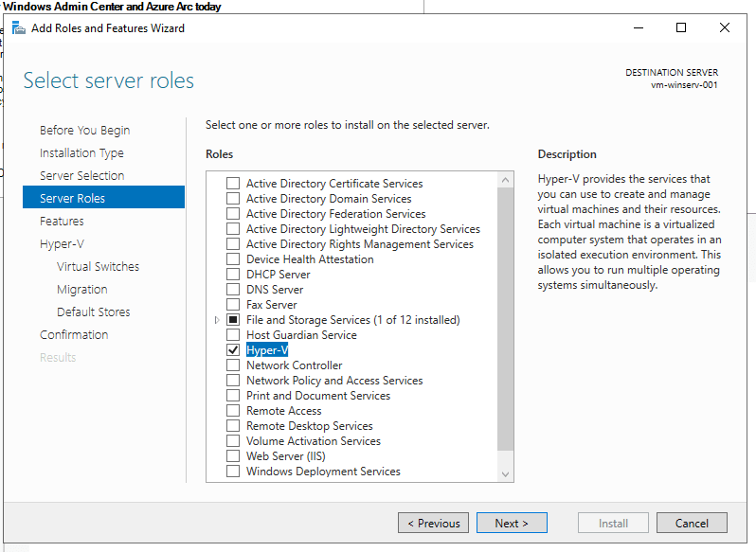
Task: Open the Installation Type step
Action: [x=81, y=153]
